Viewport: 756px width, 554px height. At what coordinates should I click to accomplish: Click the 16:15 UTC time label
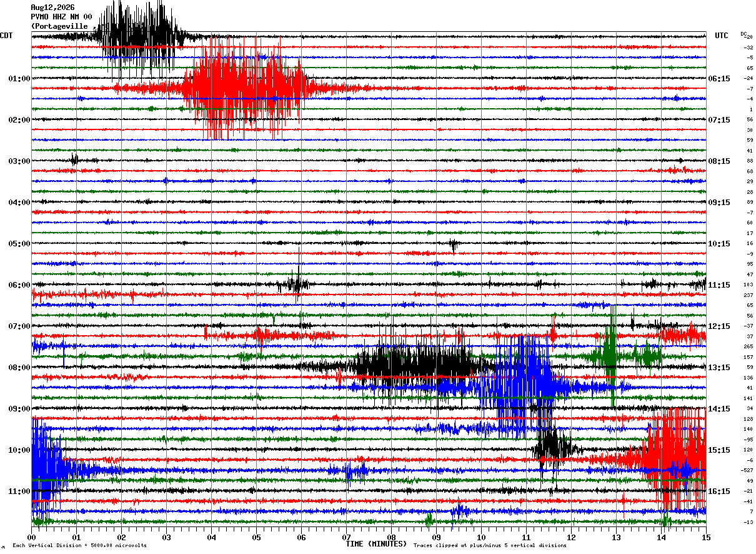(x=719, y=491)
